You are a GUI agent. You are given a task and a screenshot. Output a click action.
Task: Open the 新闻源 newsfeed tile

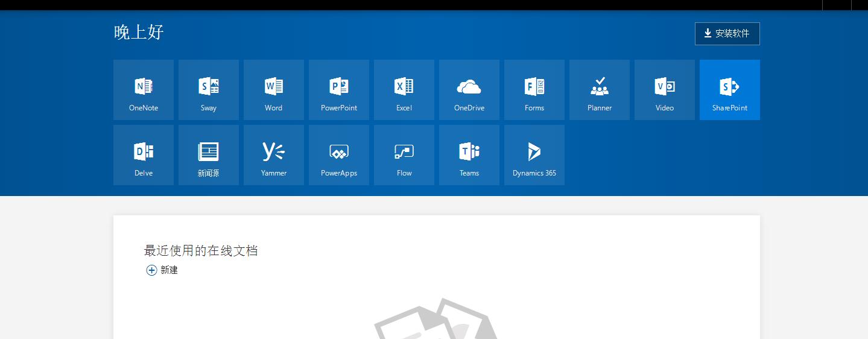[209, 155]
